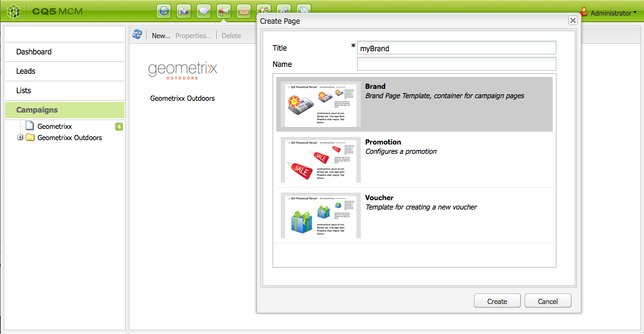Click the Geometrixx page icon in tree
This screenshot has height=334, width=644.
pyautogui.click(x=29, y=125)
